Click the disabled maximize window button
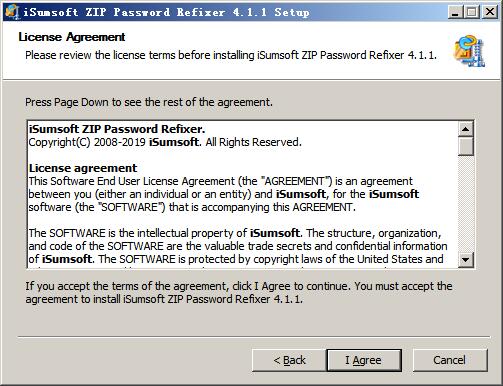 pos(472,12)
